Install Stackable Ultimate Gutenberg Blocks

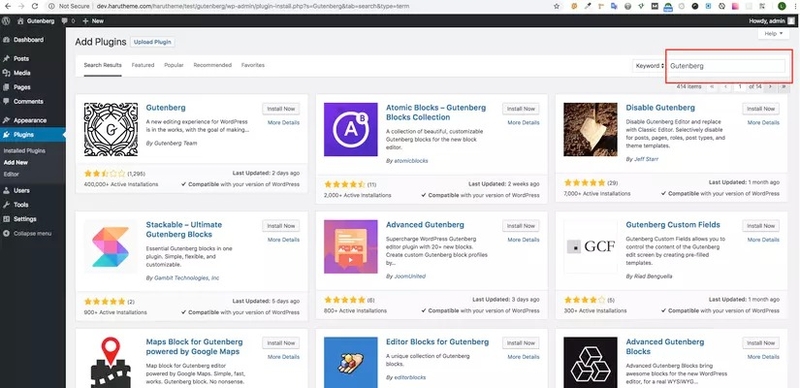point(281,226)
